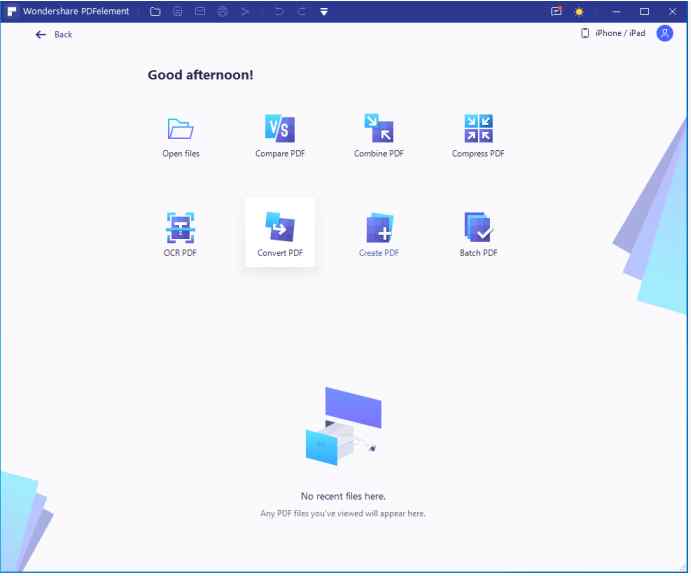
Task: Click the open folder icon in title bar
Action: pos(155,12)
